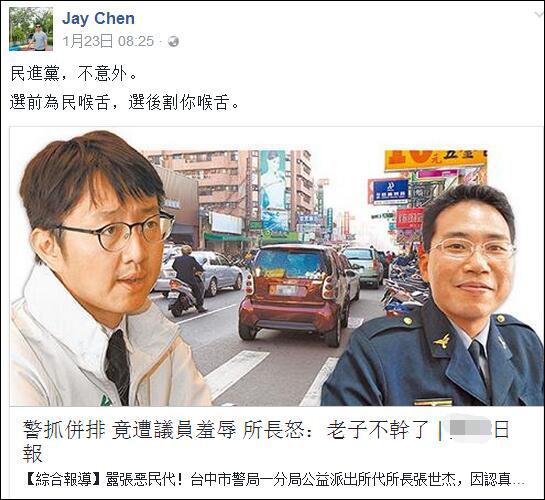This screenshot has height=500, width=545.
Task: Click the post timestamp 1月23日 08:25
Action: coord(108,41)
